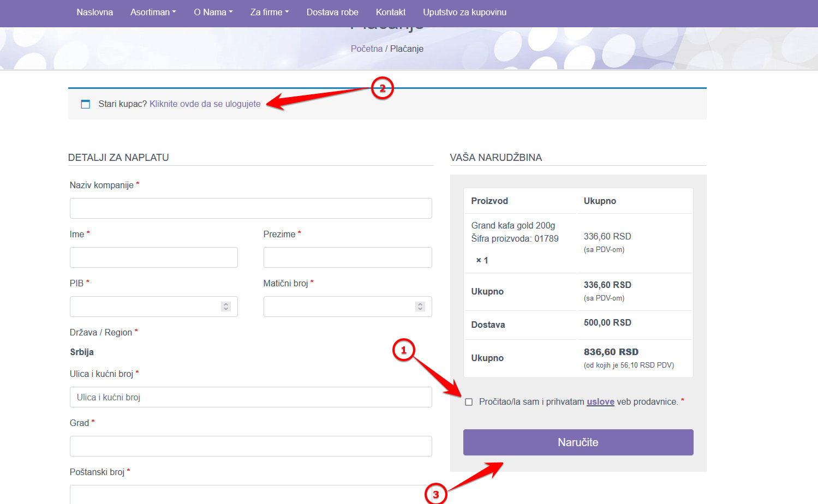Click the Ulica i kućni broj field

point(251,397)
